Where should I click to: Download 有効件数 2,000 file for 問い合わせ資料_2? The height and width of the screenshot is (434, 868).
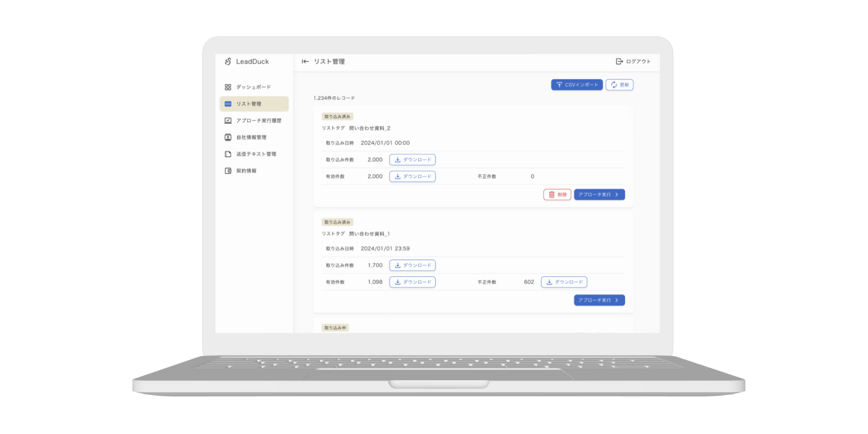point(412,176)
